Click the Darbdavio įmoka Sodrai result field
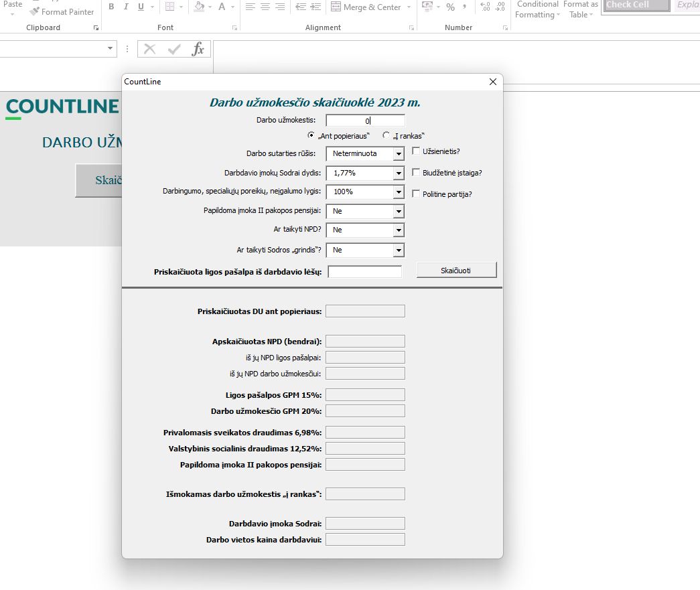This screenshot has width=700, height=590. (365, 523)
